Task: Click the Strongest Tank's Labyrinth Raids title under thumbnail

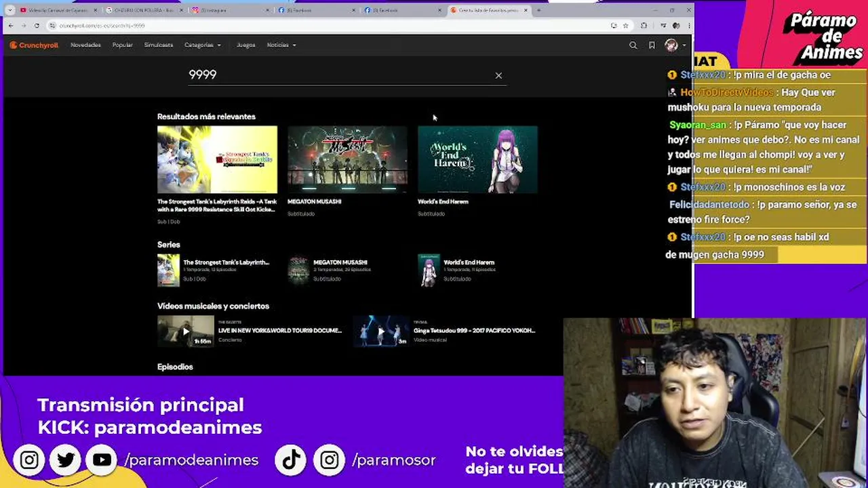Action: (x=217, y=205)
